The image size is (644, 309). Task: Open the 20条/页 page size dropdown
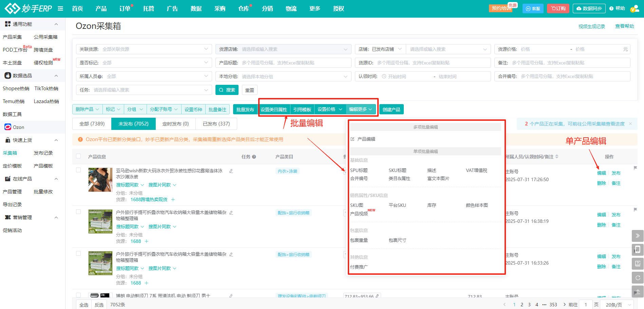617,305
